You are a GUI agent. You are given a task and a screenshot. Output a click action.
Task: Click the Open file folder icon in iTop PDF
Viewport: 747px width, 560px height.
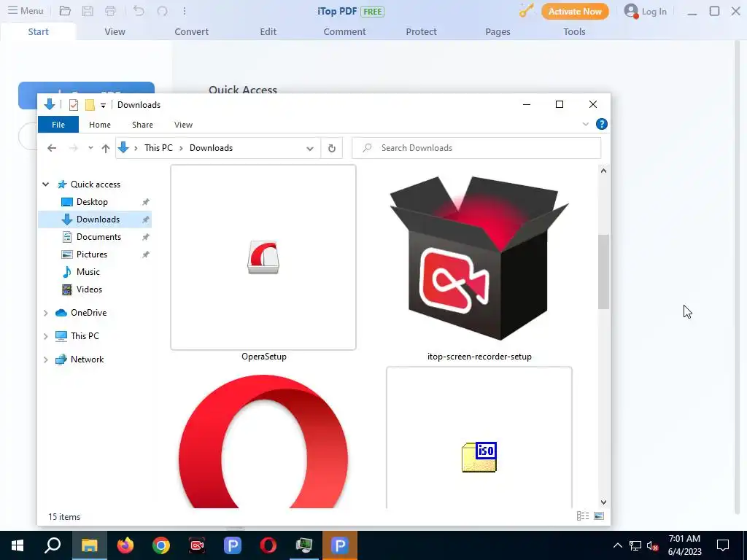[x=65, y=10]
